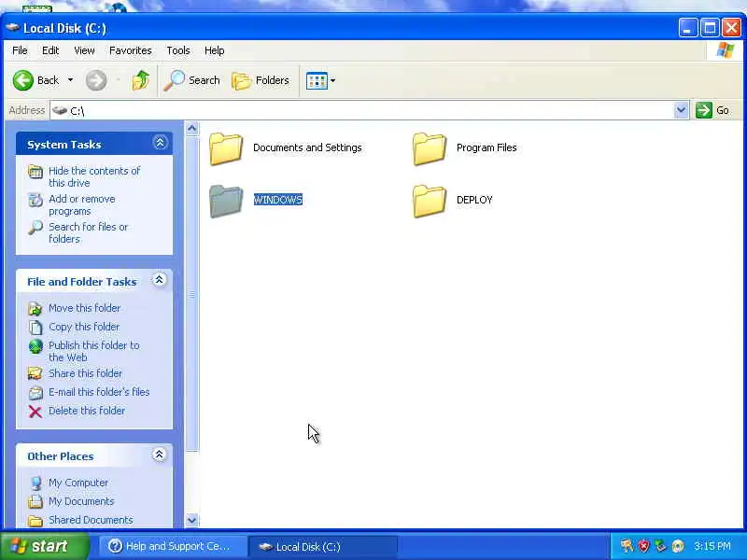Open the address bar dropdown
The width and height of the screenshot is (747, 560).
point(682,110)
